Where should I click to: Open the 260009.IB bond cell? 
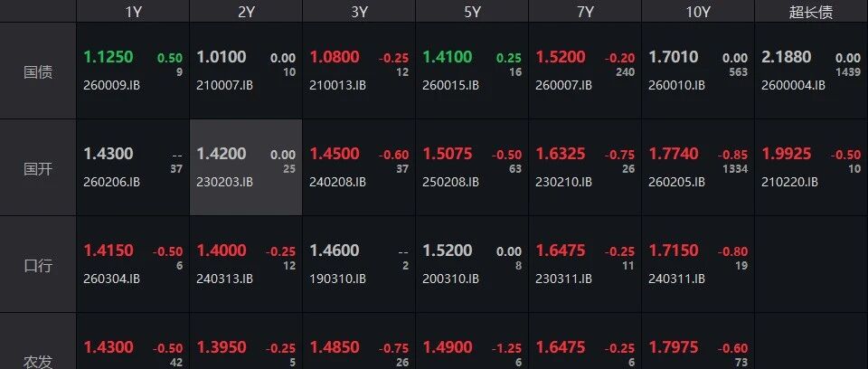click(x=133, y=71)
